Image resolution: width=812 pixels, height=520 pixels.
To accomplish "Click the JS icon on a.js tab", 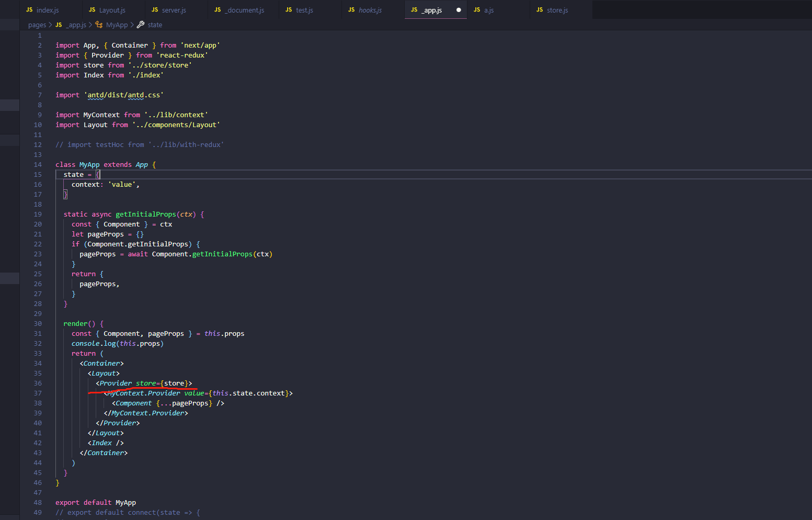I will pyautogui.click(x=477, y=10).
